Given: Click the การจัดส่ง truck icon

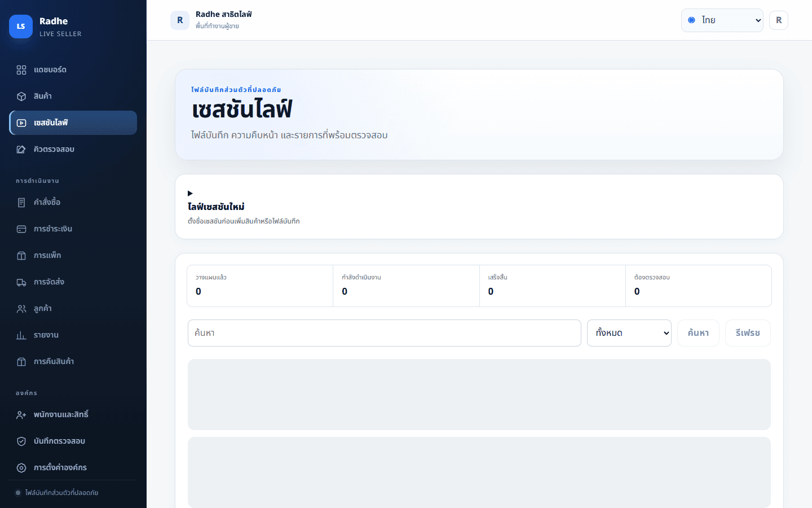Looking at the screenshot, I should click(x=21, y=282).
